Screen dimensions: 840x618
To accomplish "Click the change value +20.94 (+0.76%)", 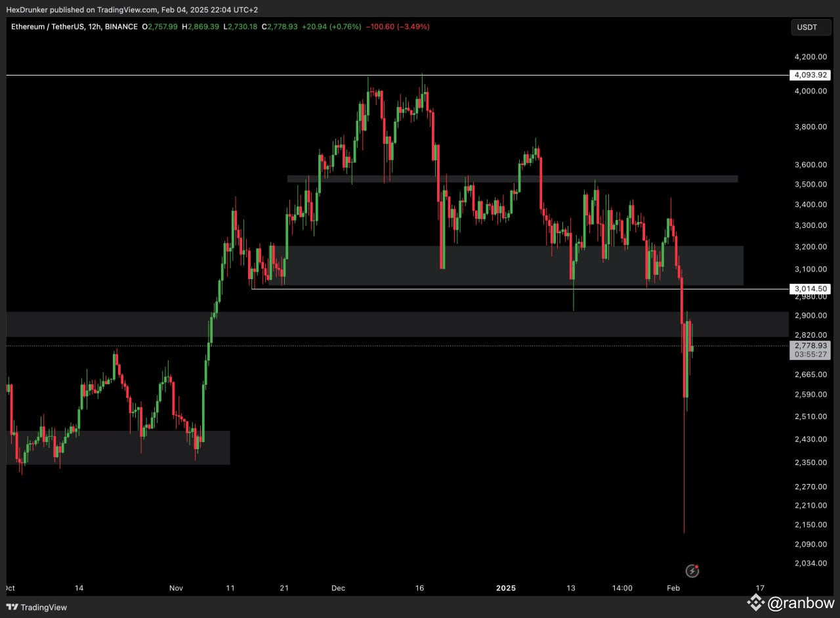I will 331,27.
